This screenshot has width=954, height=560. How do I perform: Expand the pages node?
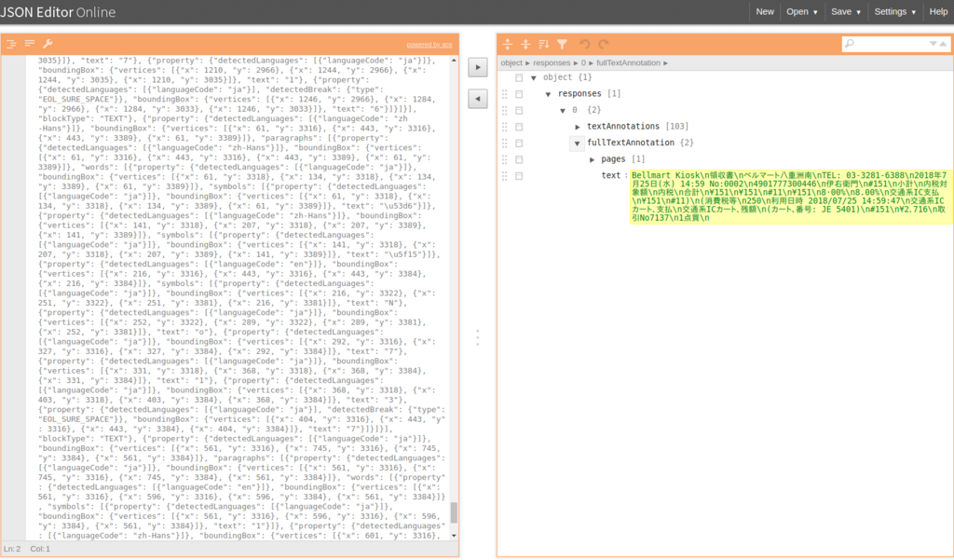592,159
